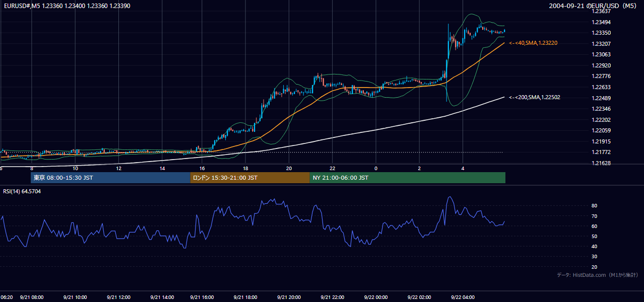
Task: Click the 9/22 04:00 time label
Action: (463, 297)
